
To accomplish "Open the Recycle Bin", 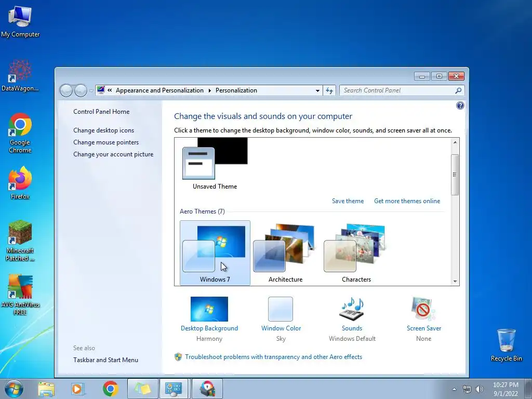I will [x=506, y=345].
